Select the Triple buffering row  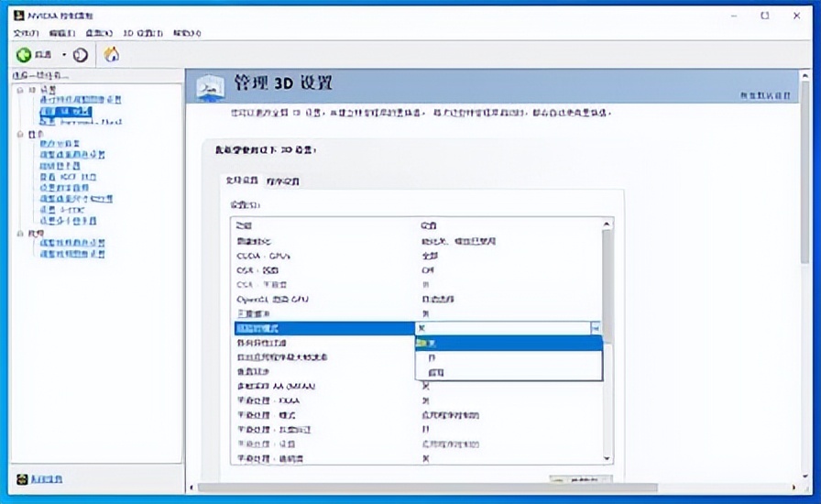(x=416, y=313)
